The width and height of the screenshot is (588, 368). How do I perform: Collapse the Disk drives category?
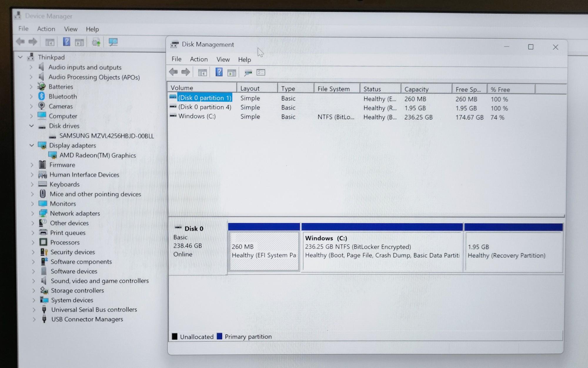pos(31,126)
